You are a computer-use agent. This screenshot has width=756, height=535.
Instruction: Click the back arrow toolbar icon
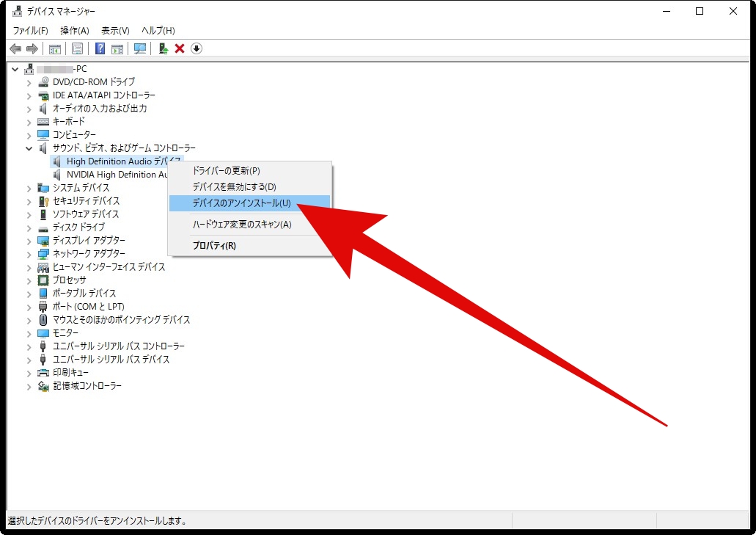tap(15, 48)
